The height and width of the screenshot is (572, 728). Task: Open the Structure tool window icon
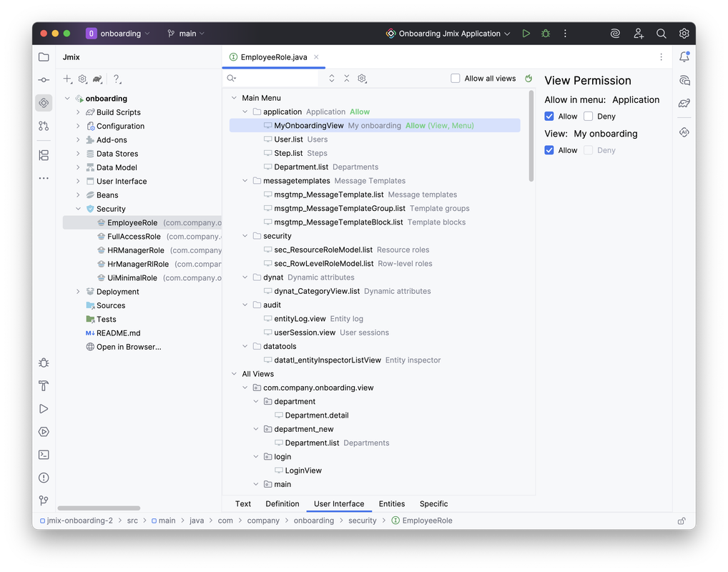[x=44, y=155]
